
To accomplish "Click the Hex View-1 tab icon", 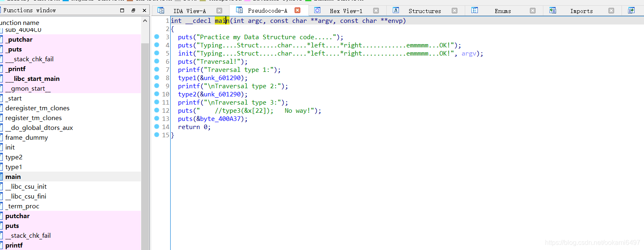I will [317, 10].
